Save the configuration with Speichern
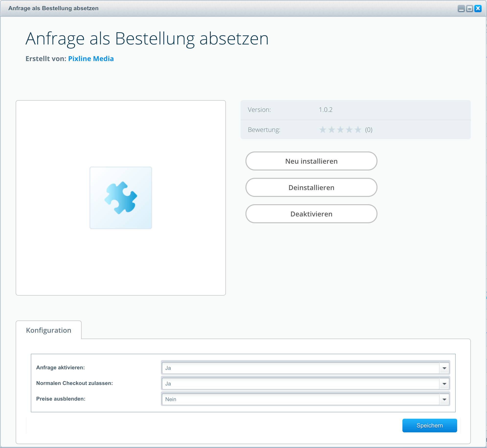This screenshot has height=448, width=487. [x=430, y=426]
